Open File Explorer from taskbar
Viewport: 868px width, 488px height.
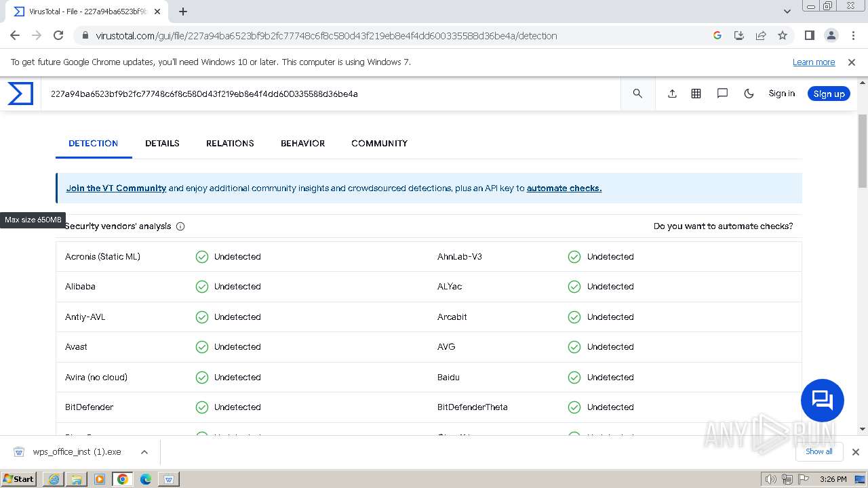tap(77, 479)
